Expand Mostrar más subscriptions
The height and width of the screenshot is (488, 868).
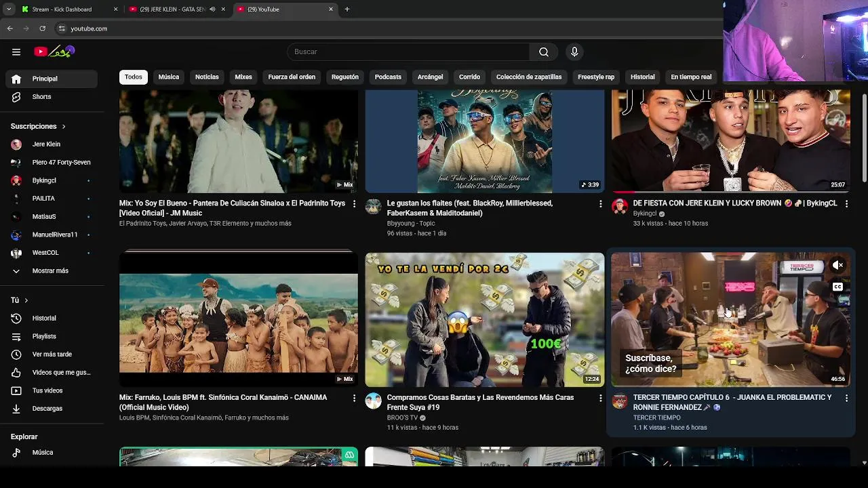coord(52,271)
